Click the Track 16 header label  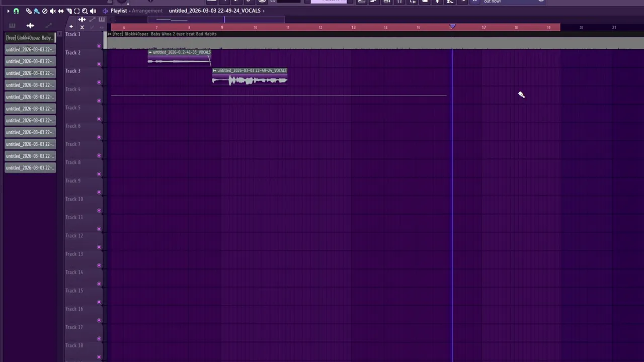click(x=74, y=309)
